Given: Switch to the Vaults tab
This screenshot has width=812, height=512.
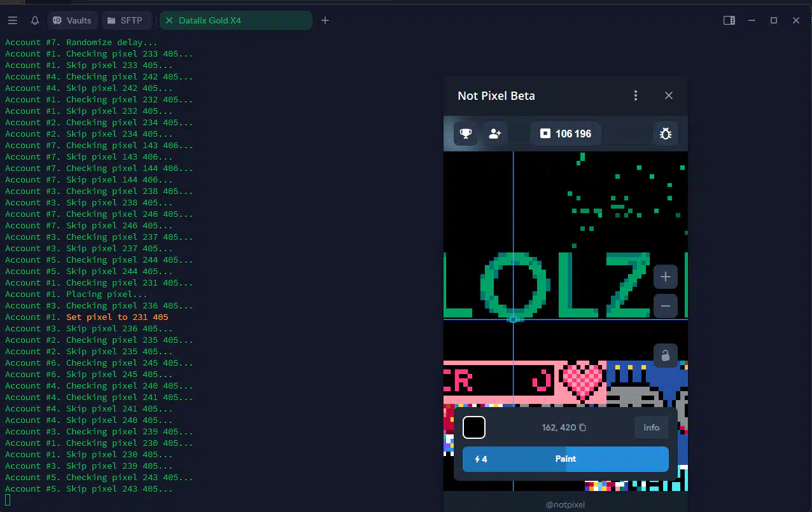Looking at the screenshot, I should tap(73, 20).
